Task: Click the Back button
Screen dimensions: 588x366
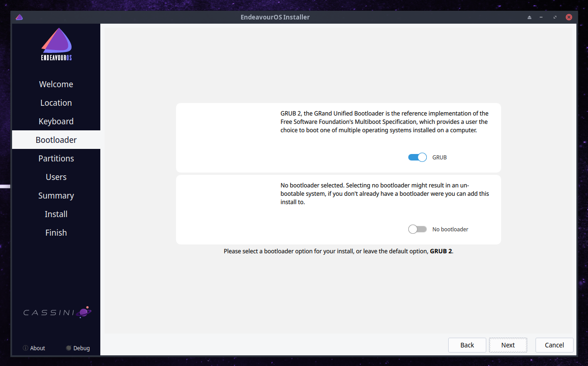Action: pyautogui.click(x=467, y=345)
